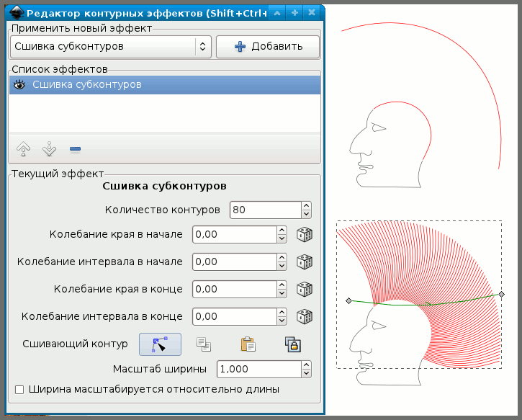
Task: Click the edit-on-canvas icon for Сшивающий контур
Action: coord(160,344)
